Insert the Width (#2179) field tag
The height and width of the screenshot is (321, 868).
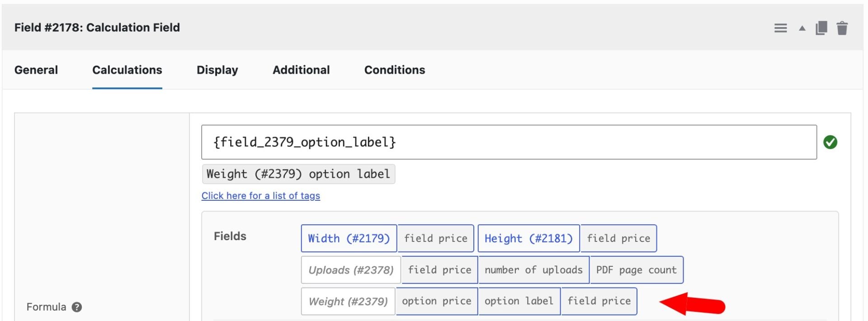349,238
